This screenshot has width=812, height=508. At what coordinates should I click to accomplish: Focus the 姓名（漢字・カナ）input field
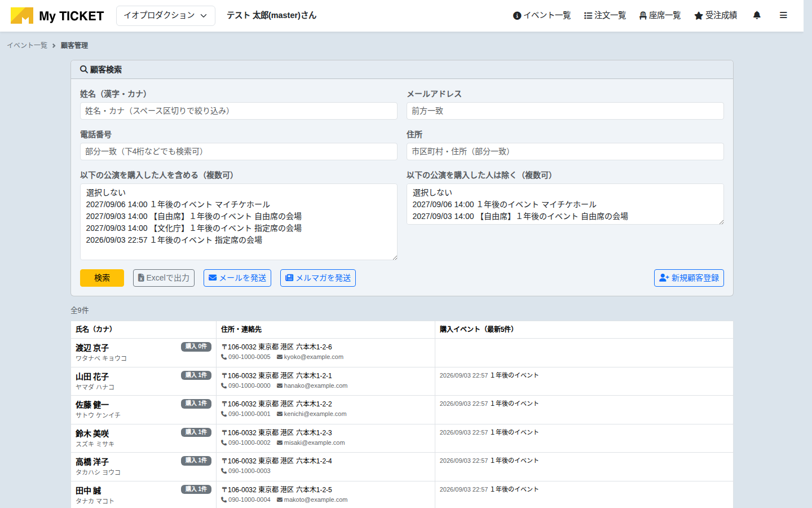pyautogui.click(x=239, y=111)
